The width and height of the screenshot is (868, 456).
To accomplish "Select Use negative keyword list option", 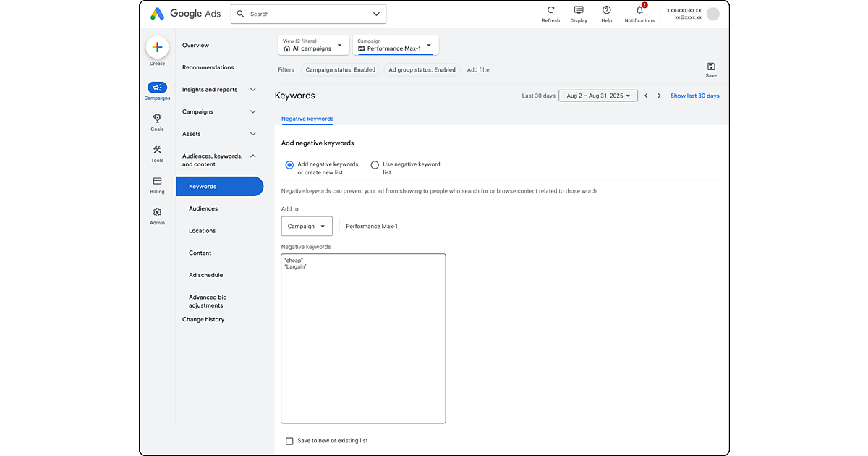I will 375,165.
